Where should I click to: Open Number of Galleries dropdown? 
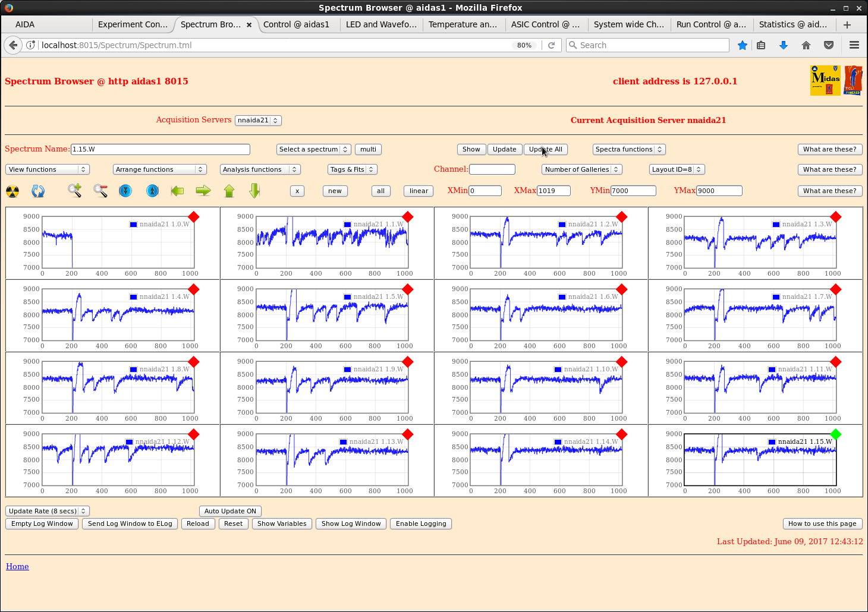click(582, 170)
